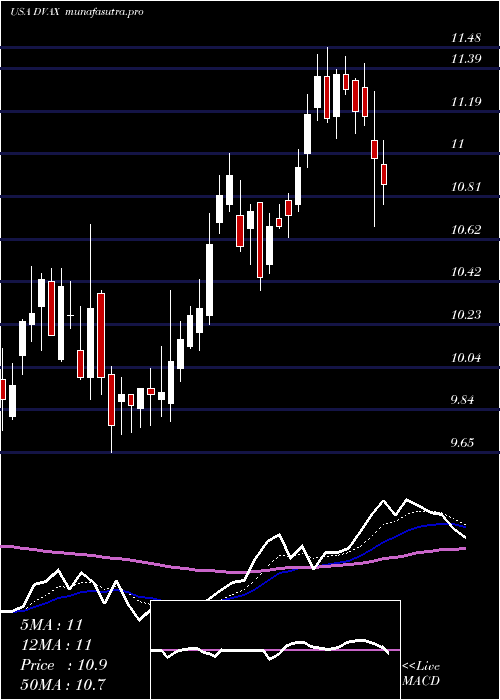Click the 11.19 price level label
The width and height of the screenshot is (500, 700).
click(x=466, y=102)
